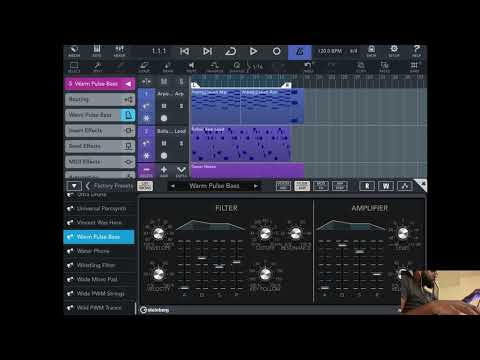This screenshot has height=360, width=480.
Task: Apply Quantize tool
Action: (237, 67)
